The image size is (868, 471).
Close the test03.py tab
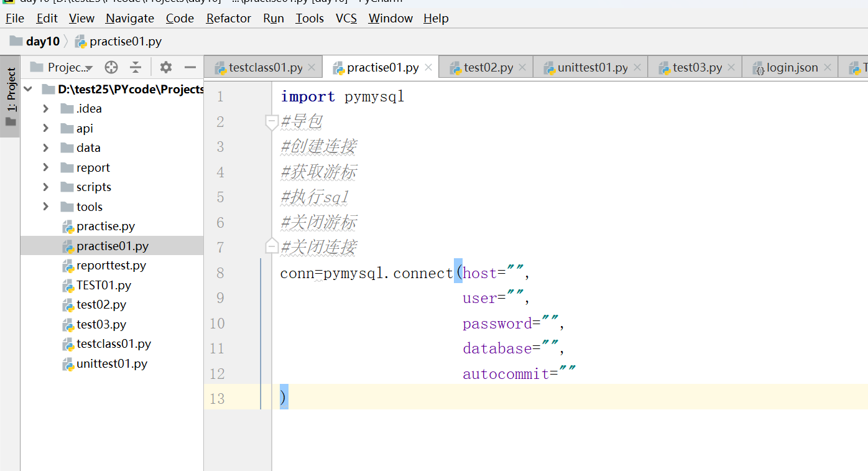point(731,67)
